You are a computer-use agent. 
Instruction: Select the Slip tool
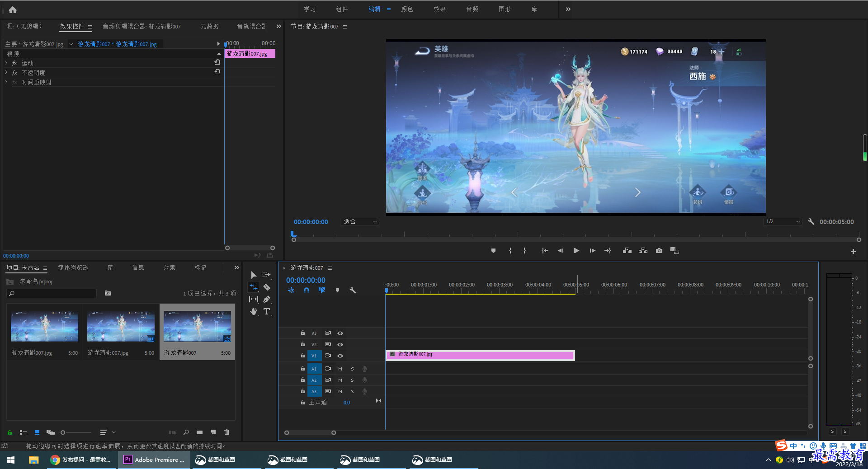pos(253,299)
